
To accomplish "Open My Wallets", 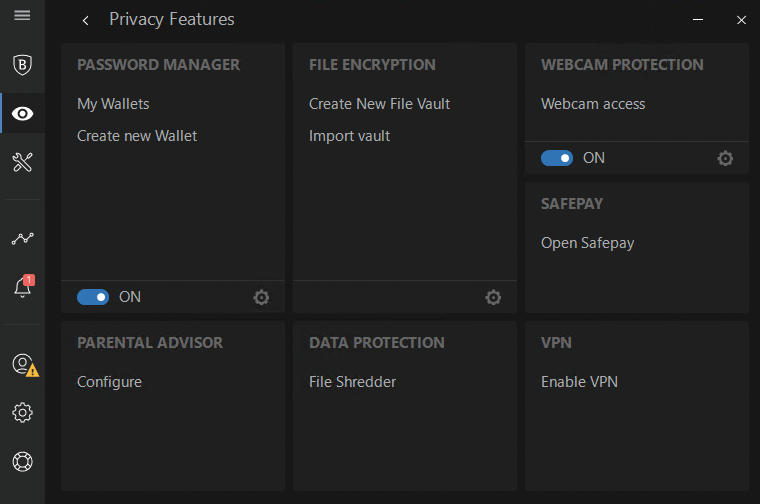I will pyautogui.click(x=113, y=104).
